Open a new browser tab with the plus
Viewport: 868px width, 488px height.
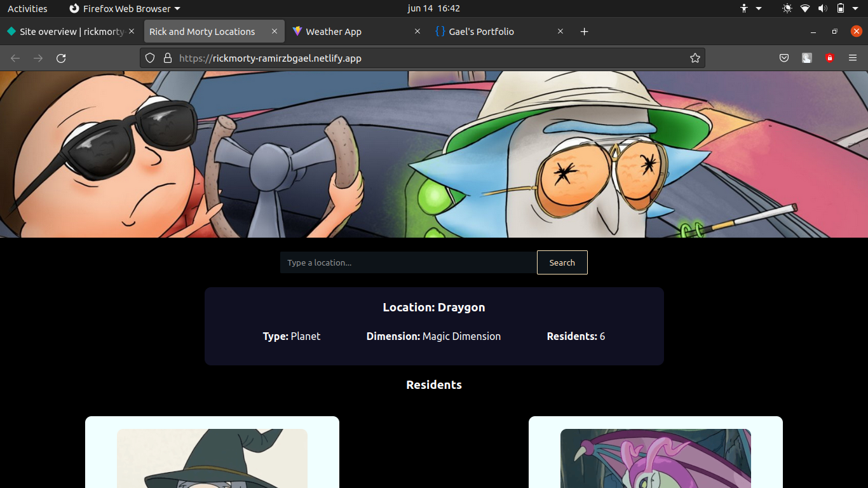(x=584, y=31)
